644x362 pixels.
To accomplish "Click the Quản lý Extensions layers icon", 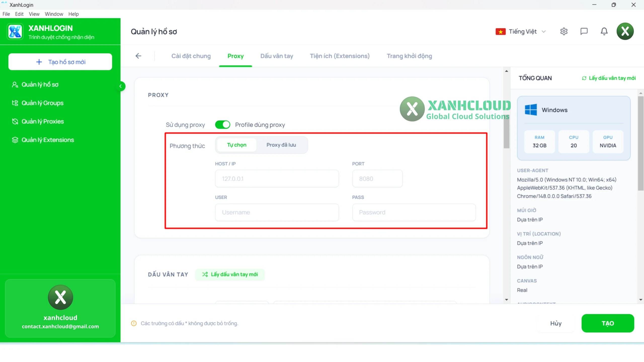I will (15, 140).
